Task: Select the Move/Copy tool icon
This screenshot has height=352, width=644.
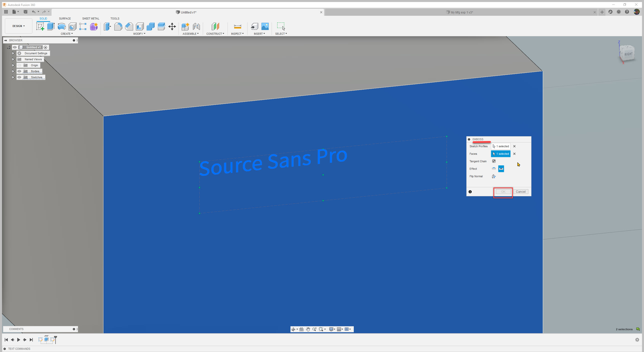Action: coord(172,26)
